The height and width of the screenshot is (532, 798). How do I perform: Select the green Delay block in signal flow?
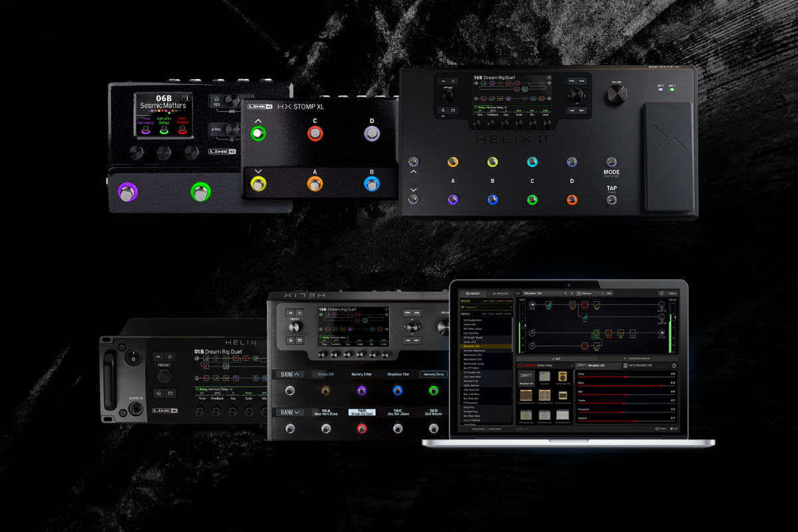(597, 332)
